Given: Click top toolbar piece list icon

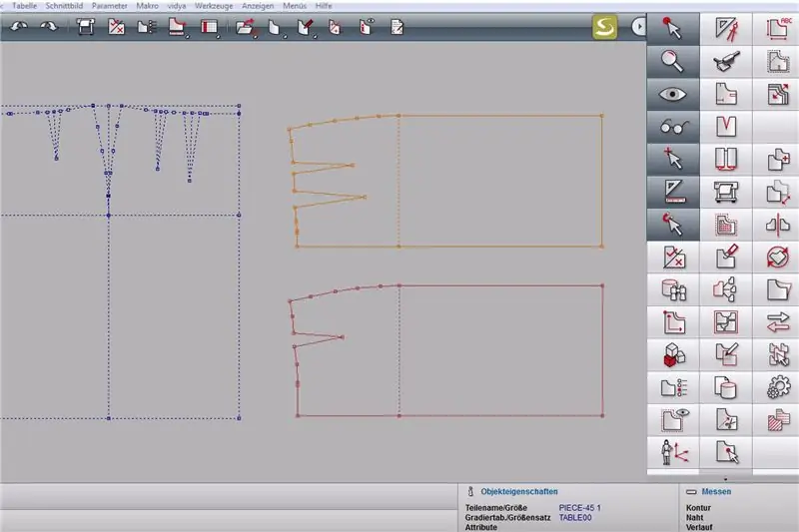Looking at the screenshot, I should [x=146, y=27].
